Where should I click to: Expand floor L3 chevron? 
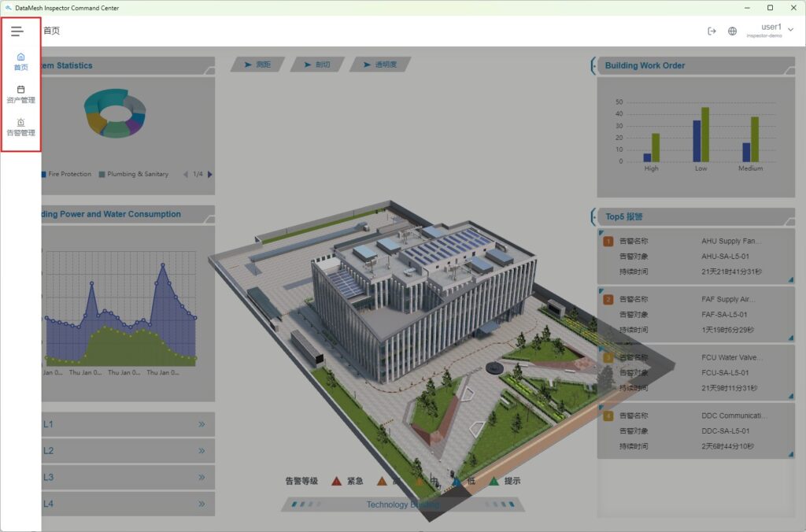click(201, 477)
